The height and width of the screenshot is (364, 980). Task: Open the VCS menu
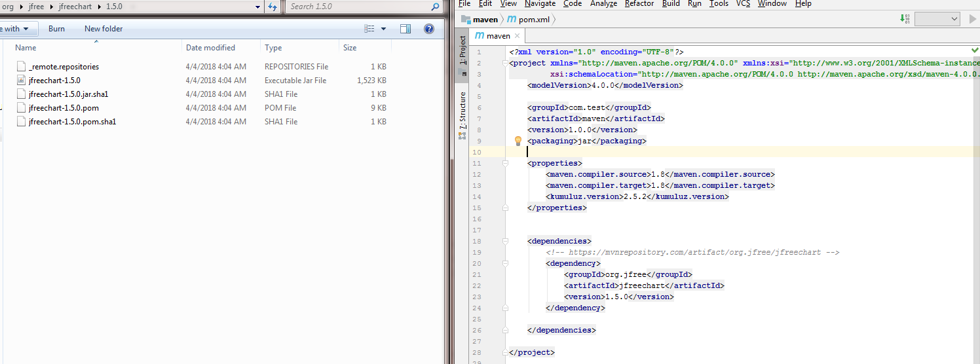(743, 4)
